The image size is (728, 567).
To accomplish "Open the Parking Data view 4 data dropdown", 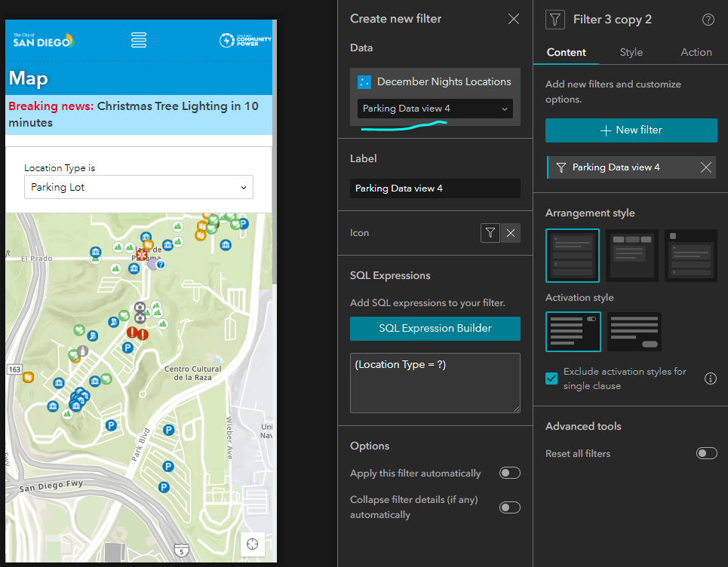I will pyautogui.click(x=435, y=109).
